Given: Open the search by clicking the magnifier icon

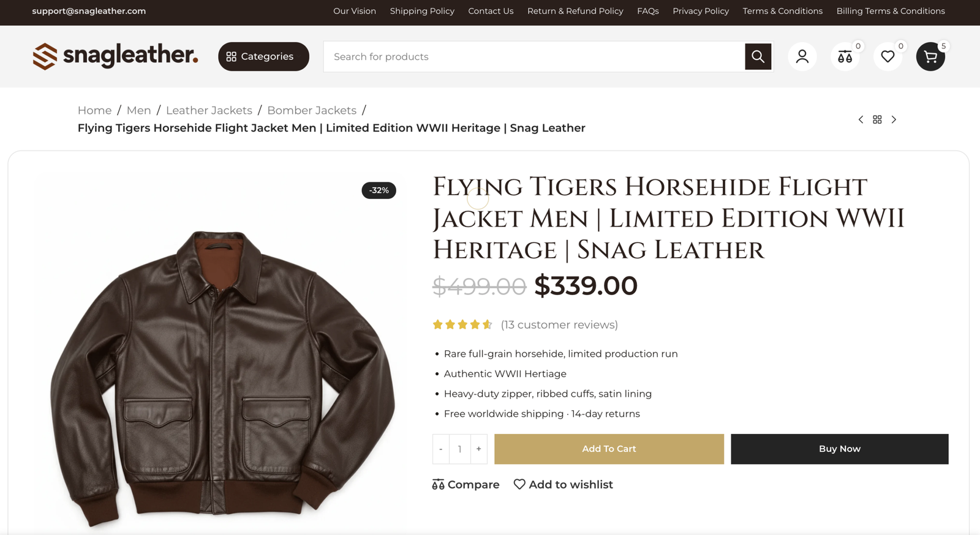Looking at the screenshot, I should [x=758, y=56].
